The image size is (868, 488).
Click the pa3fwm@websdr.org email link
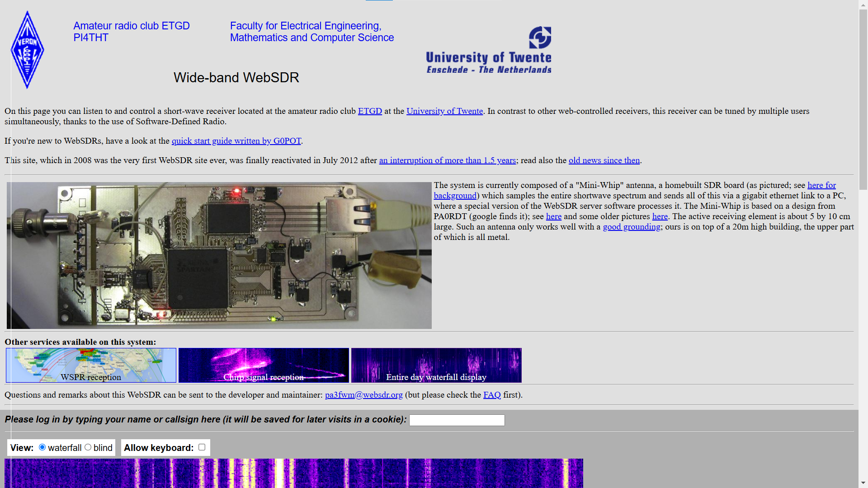click(x=363, y=395)
